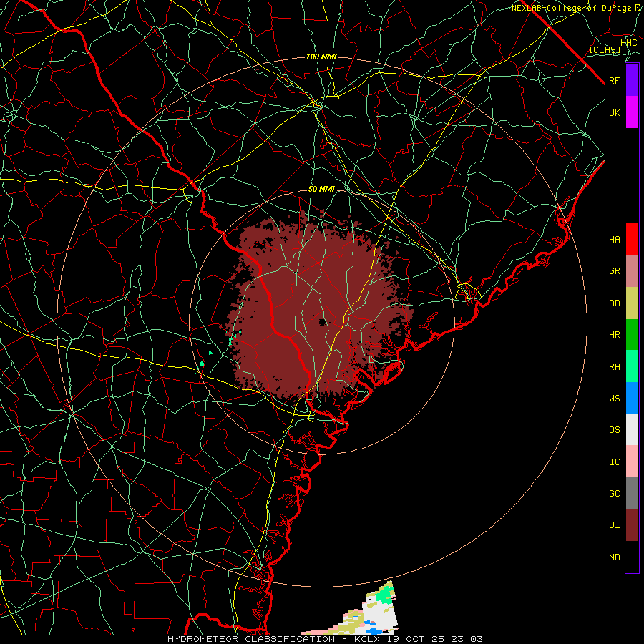Click the DS label beside the legend
This screenshot has width=644, height=644.
[614, 430]
